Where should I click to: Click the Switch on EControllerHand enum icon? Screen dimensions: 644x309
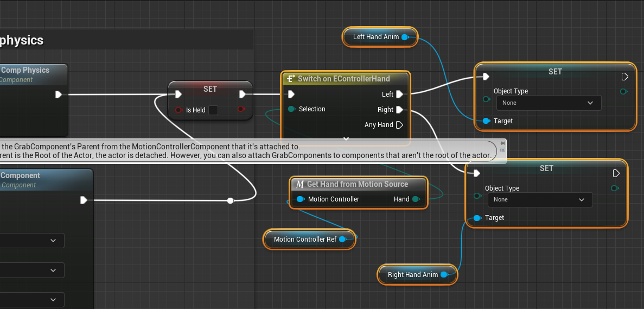(x=291, y=79)
